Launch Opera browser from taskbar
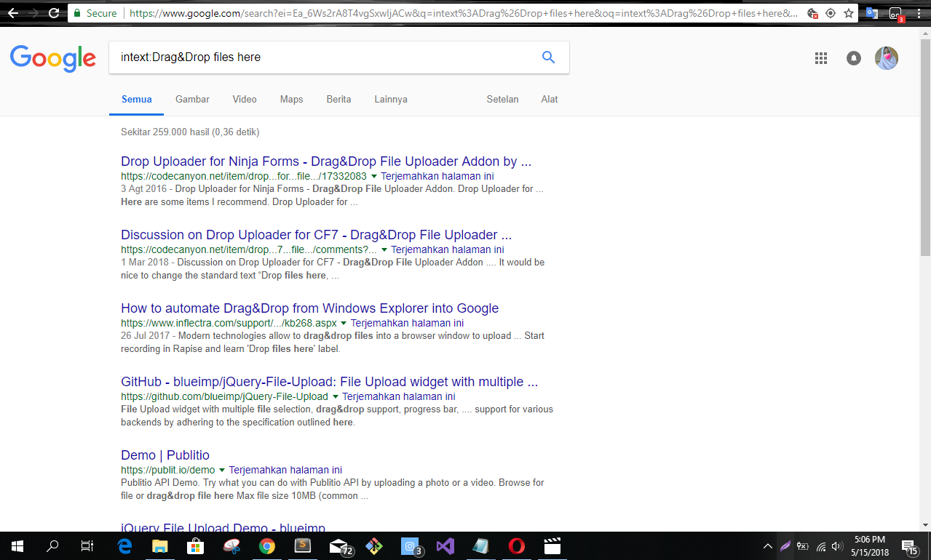Viewport: 931px width, 560px height. tap(517, 546)
